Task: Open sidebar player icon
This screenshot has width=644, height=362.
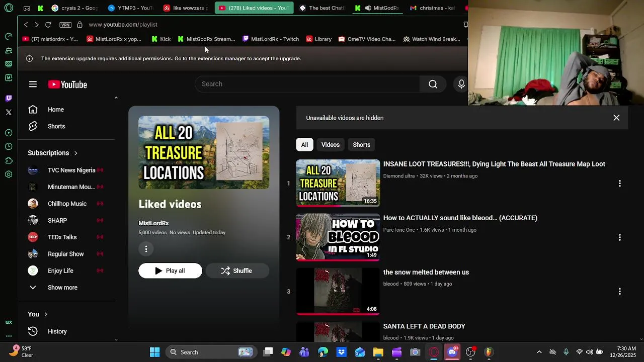Action: point(9,133)
